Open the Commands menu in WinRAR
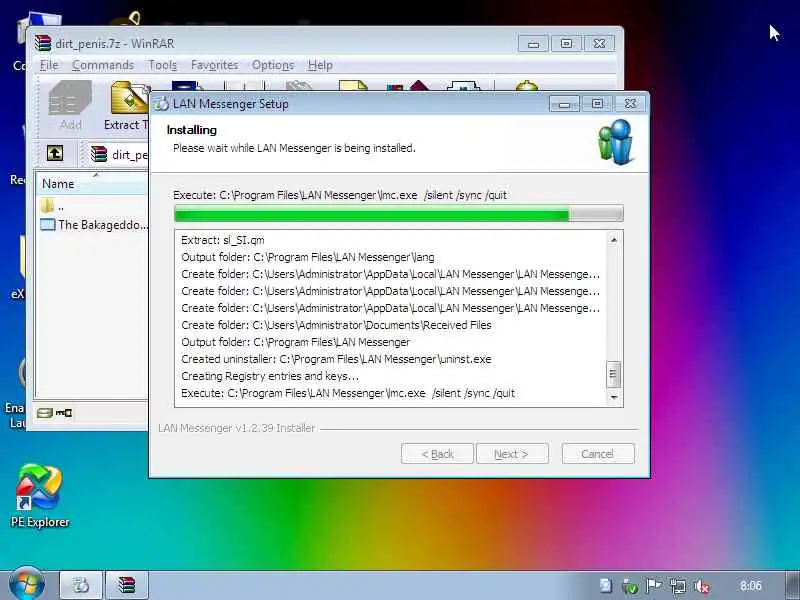The width and height of the screenshot is (800, 600). [x=103, y=65]
